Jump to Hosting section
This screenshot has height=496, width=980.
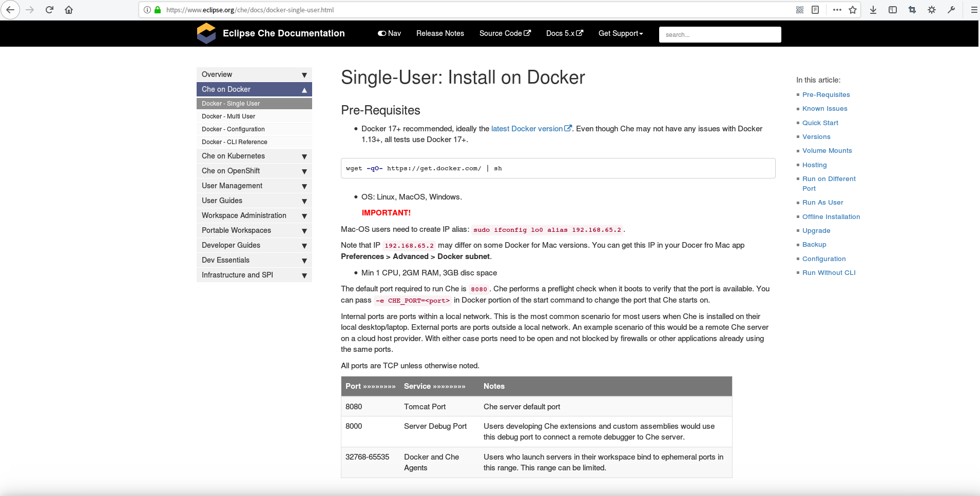click(814, 165)
